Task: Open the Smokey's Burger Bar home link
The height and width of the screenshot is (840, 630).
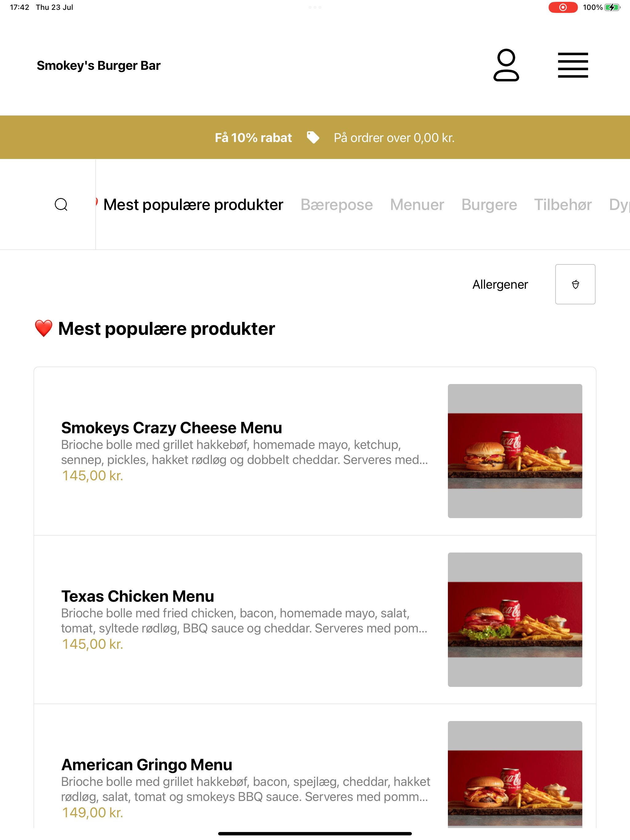Action: (x=99, y=65)
